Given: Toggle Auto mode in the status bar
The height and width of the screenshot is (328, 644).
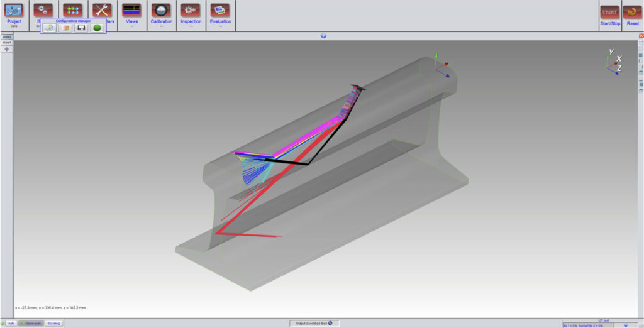Looking at the screenshot, I should click(11, 324).
